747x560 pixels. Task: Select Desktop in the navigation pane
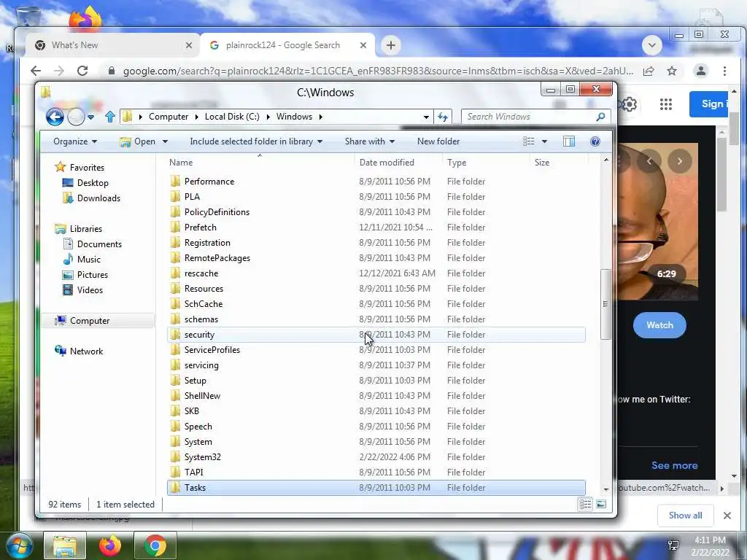point(93,183)
